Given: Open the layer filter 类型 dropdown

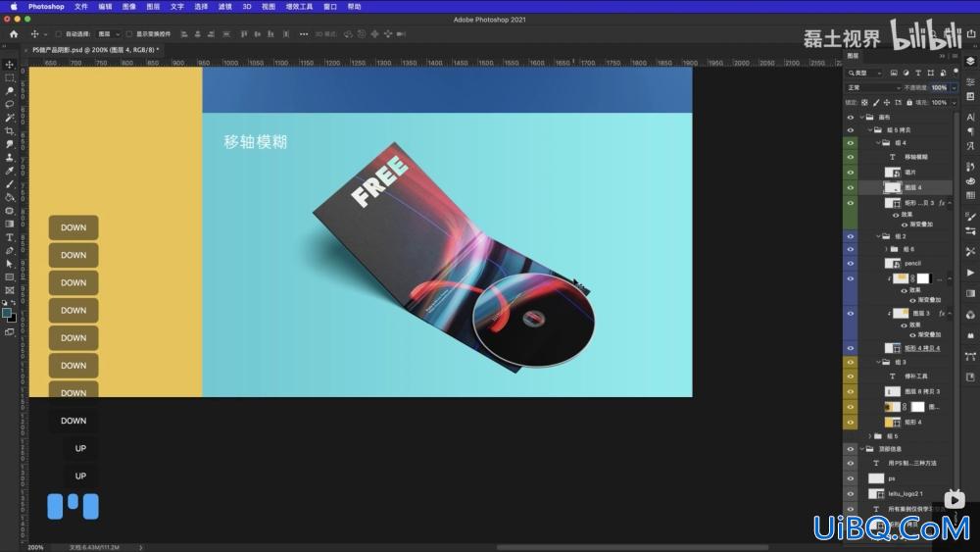Looking at the screenshot, I should [x=864, y=74].
